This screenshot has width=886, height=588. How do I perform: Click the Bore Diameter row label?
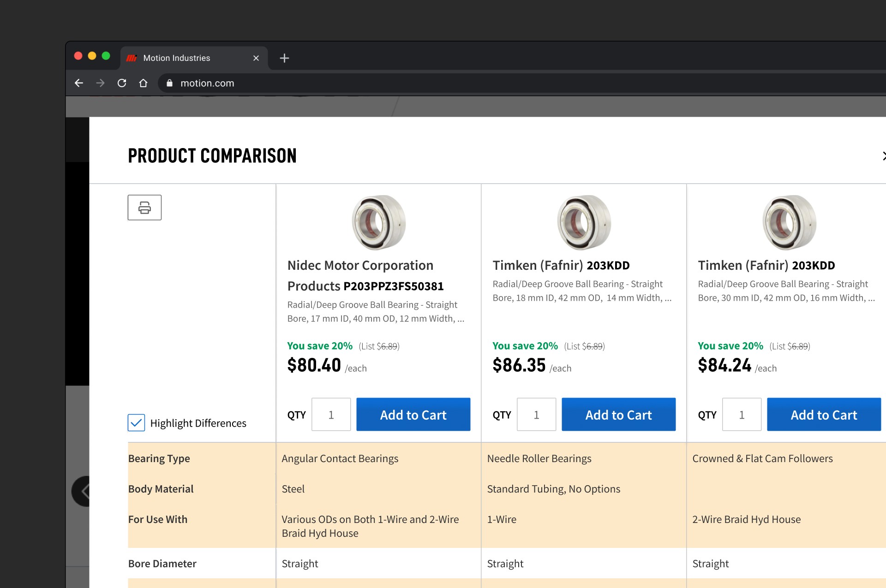162,564
